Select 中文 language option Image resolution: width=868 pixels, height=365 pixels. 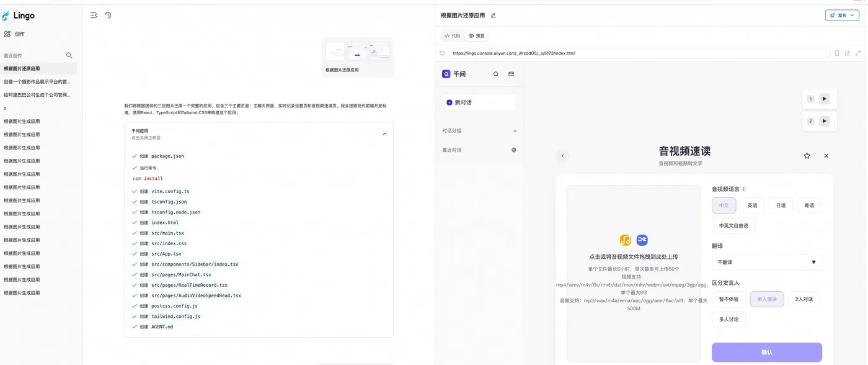coord(724,205)
